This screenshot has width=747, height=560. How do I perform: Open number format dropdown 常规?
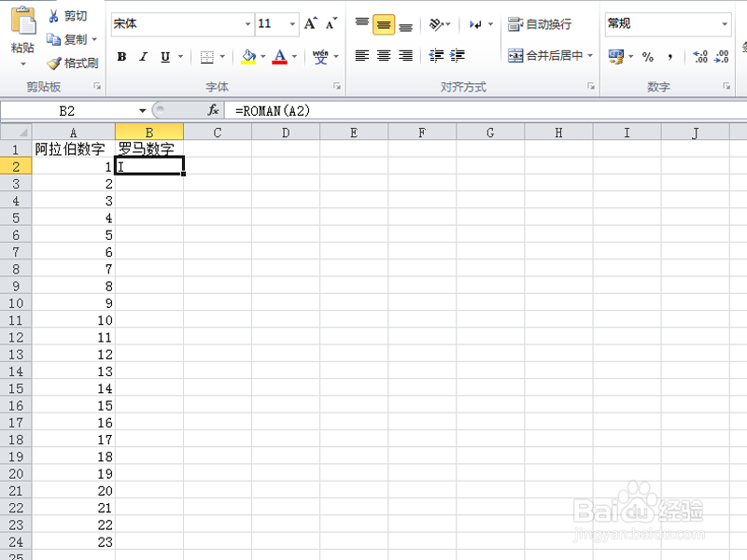[725, 24]
